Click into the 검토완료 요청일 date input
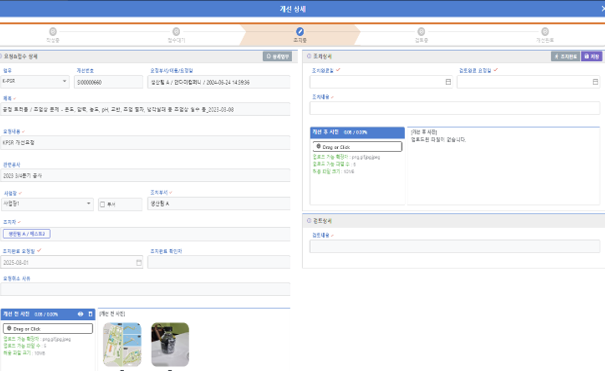605x371 pixels. [529, 82]
